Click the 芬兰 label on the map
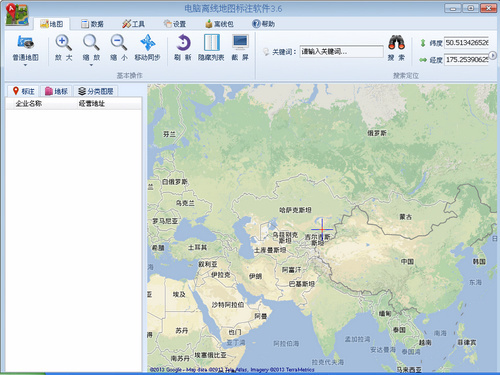 (169, 134)
